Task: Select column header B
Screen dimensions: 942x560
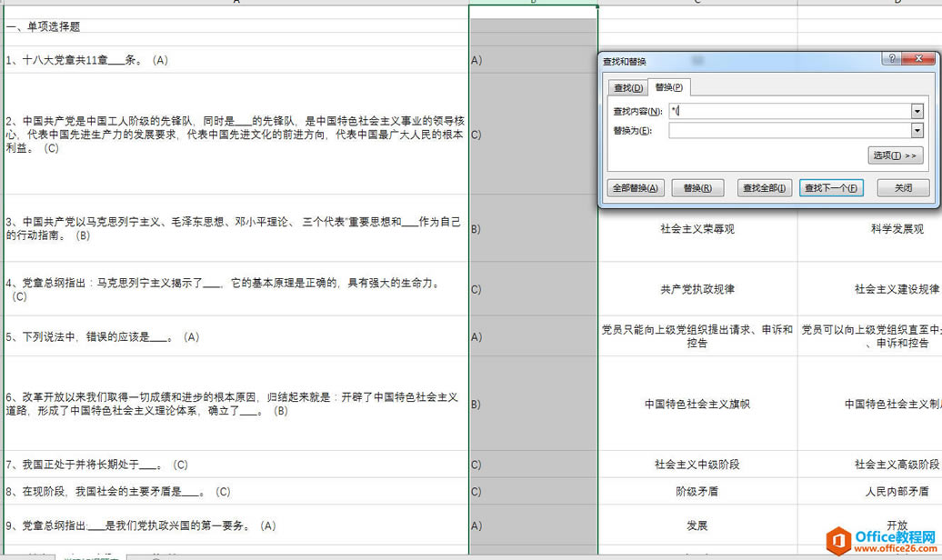Action: tap(532, 3)
